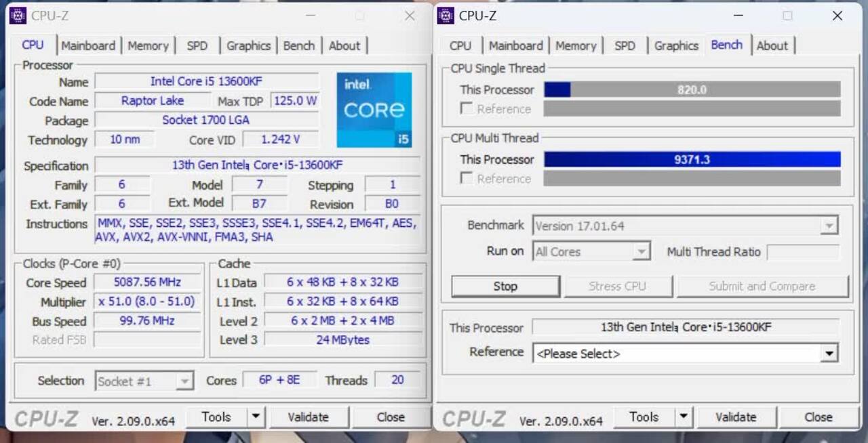
Task: Switch to the SPD tab in the left window
Action: point(197,45)
